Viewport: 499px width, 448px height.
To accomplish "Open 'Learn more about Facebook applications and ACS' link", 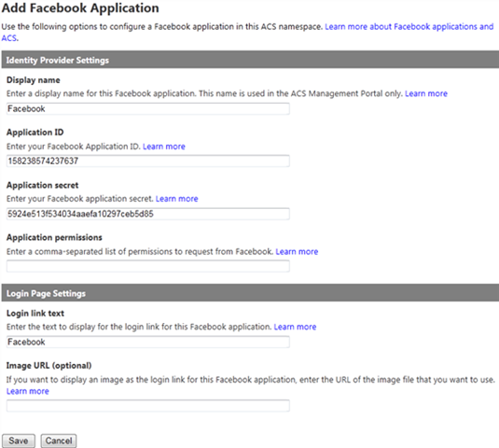I will 409,27.
